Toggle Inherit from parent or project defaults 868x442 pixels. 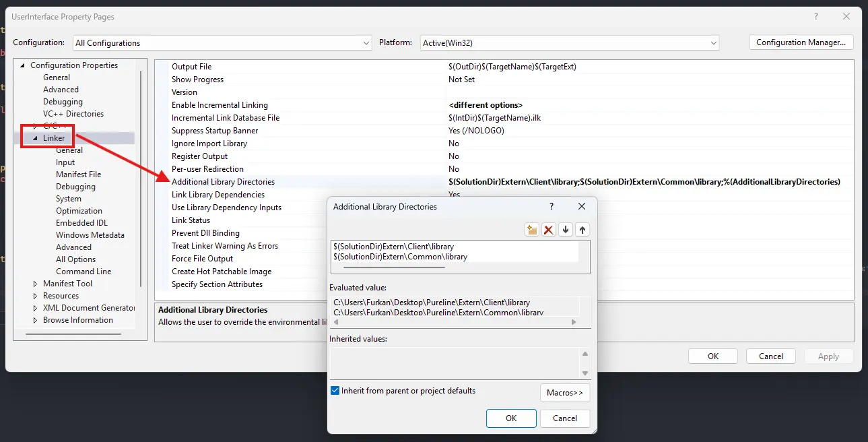pos(335,391)
